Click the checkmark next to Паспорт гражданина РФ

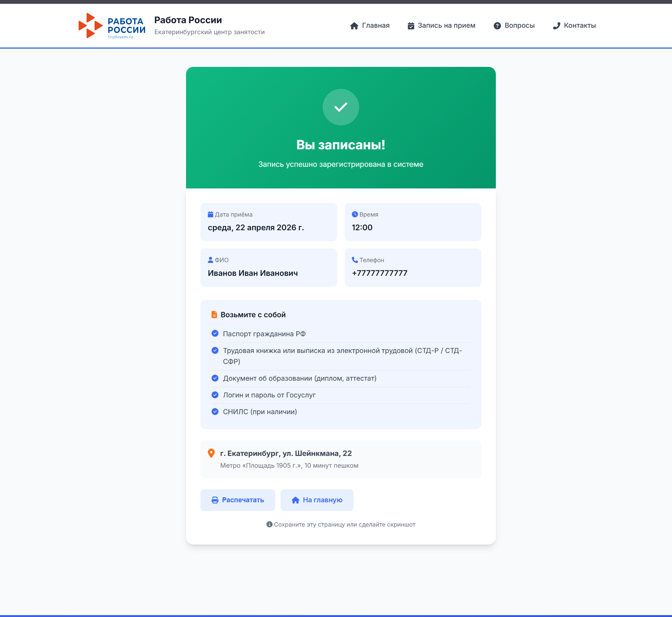pyautogui.click(x=215, y=334)
